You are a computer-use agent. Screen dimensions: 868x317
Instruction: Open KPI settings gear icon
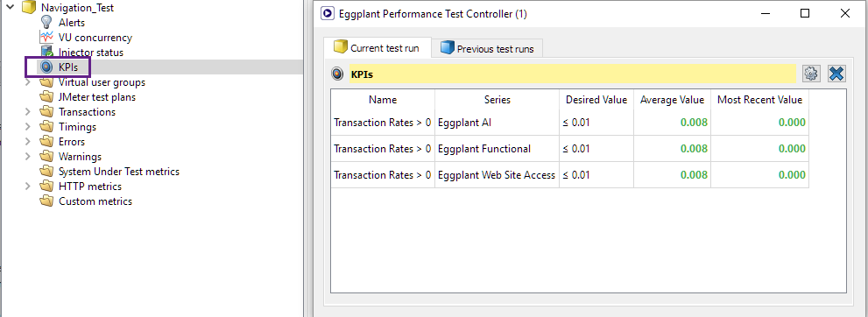811,74
